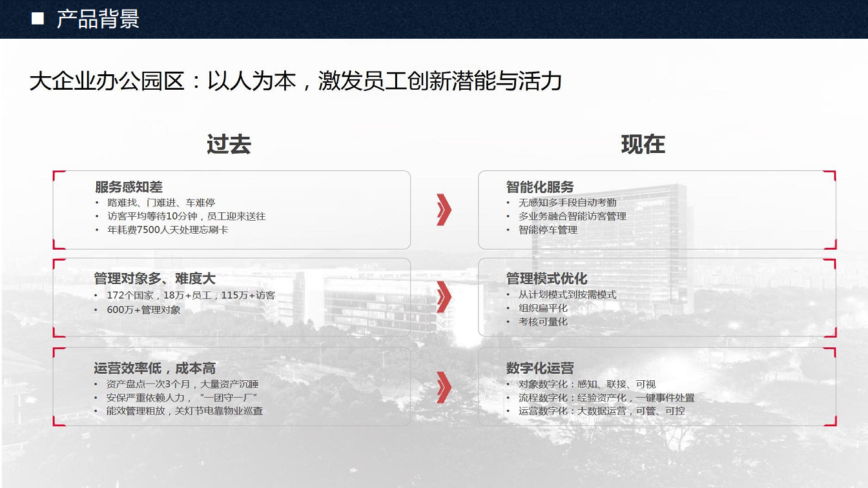The image size is (868, 488).
Task: Click the red chevron arrow beside 运营效率低，成本高
Action: coord(444,387)
